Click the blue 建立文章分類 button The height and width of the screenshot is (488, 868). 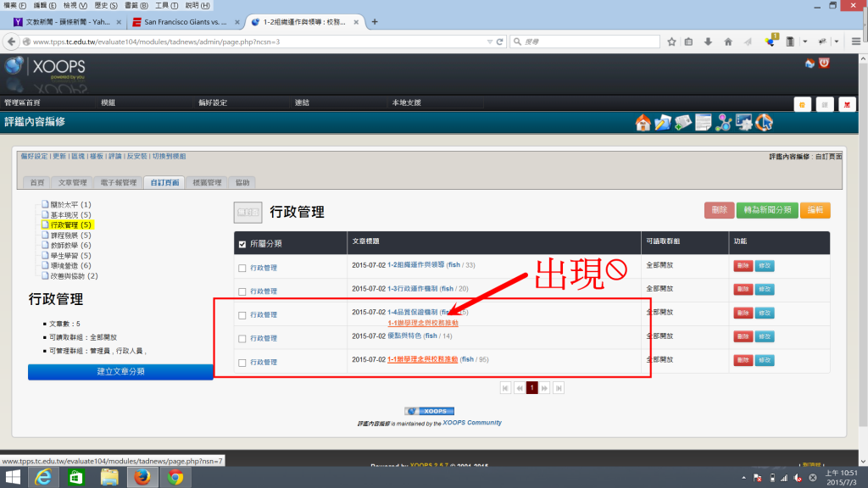click(x=120, y=371)
